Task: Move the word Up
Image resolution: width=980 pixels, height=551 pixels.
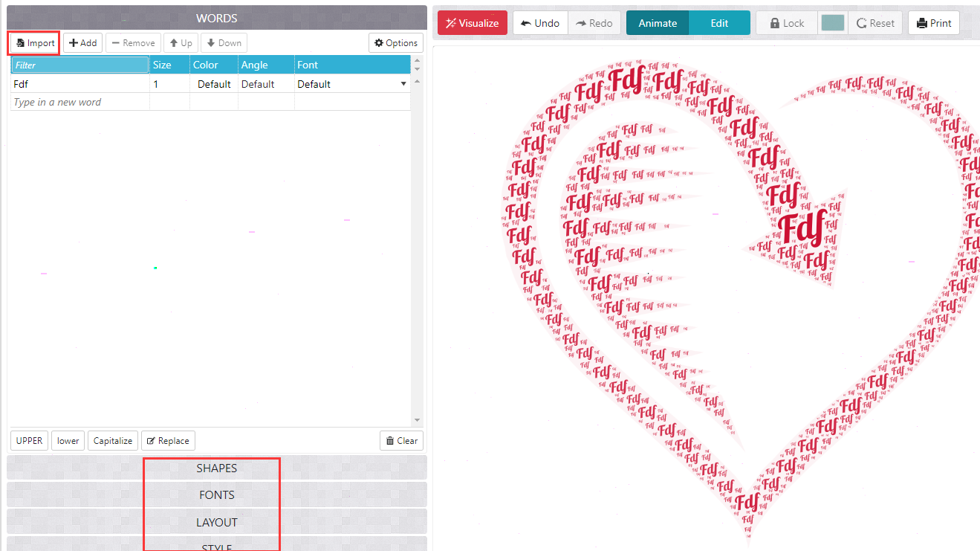Action: 181,43
